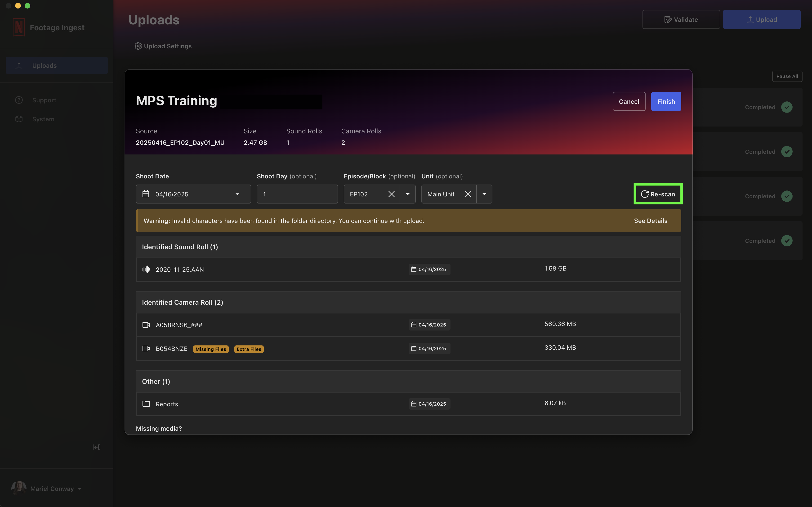Cancel the MPS Training upload
The height and width of the screenshot is (507, 812).
(x=629, y=101)
